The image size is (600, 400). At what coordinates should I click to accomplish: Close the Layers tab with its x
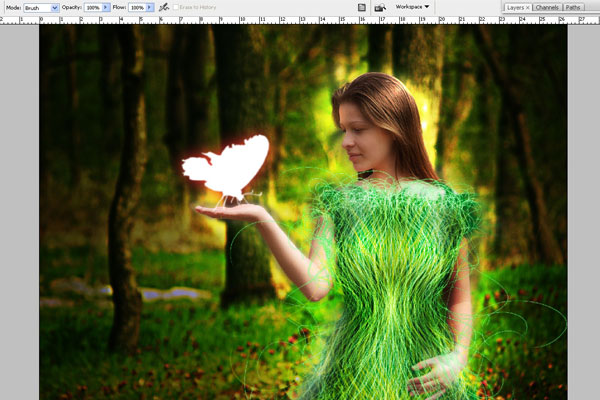528,7
